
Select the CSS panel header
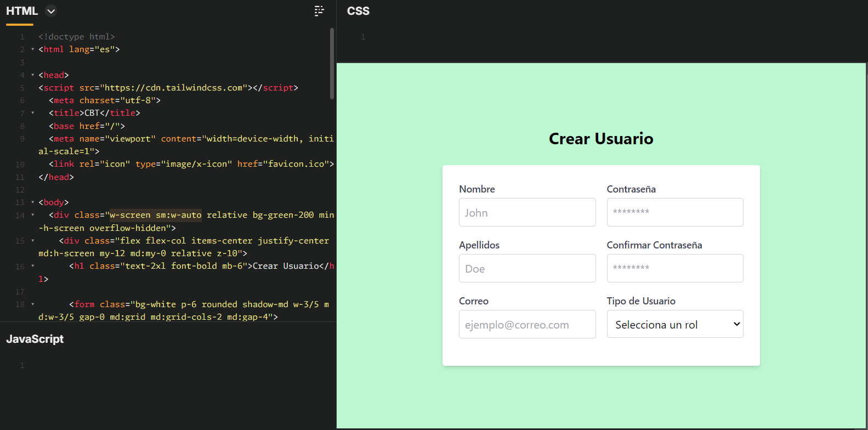[x=358, y=11]
